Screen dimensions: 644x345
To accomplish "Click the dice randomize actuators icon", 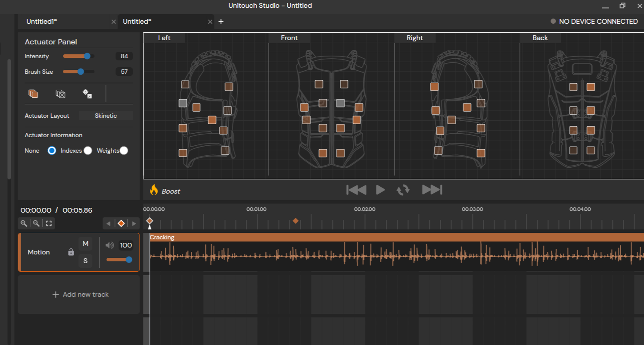I will (87, 94).
